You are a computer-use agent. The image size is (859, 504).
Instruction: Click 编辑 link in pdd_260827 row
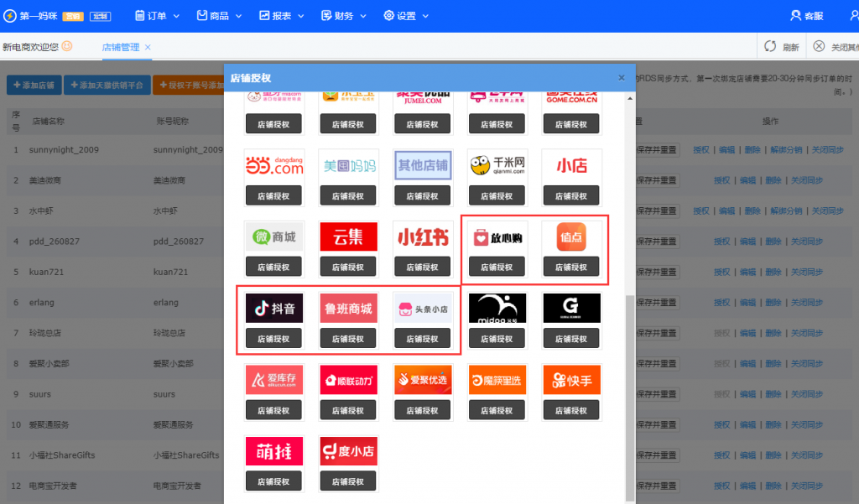747,241
